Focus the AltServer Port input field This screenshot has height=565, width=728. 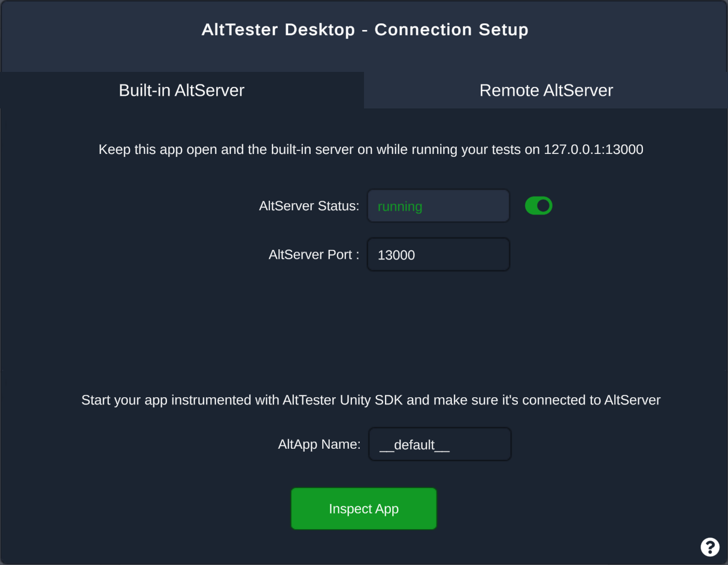point(438,255)
